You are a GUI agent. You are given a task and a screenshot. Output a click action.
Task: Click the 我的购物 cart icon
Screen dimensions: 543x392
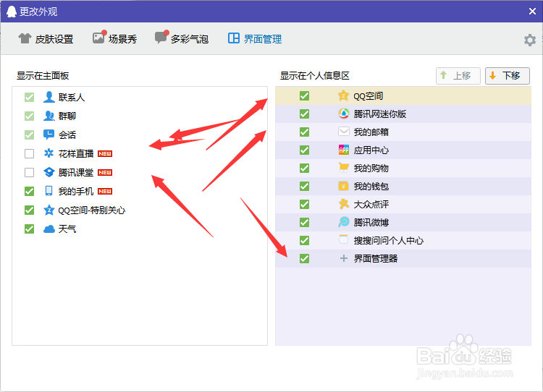343,168
